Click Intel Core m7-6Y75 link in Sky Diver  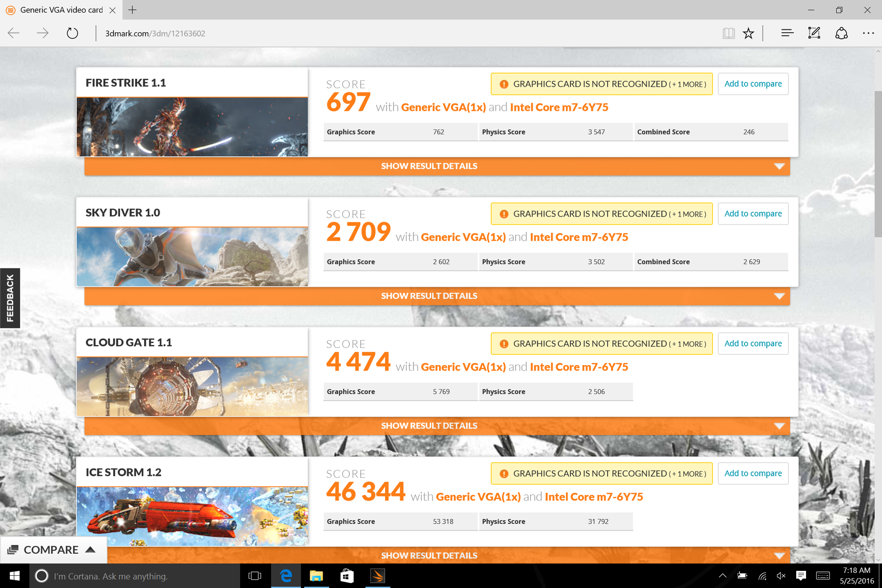[579, 237]
